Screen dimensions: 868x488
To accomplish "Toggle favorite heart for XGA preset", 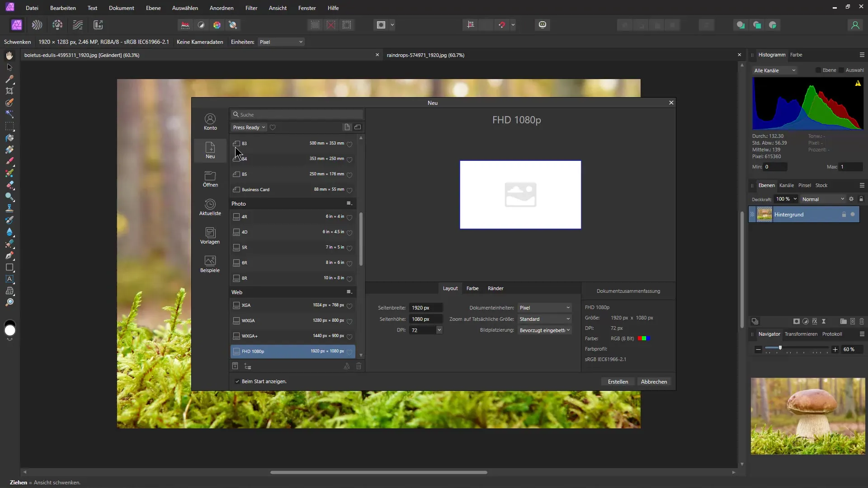I will click(349, 306).
